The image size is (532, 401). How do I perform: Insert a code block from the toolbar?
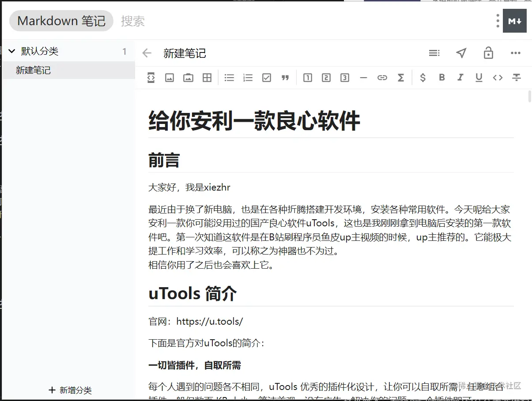pos(151,78)
